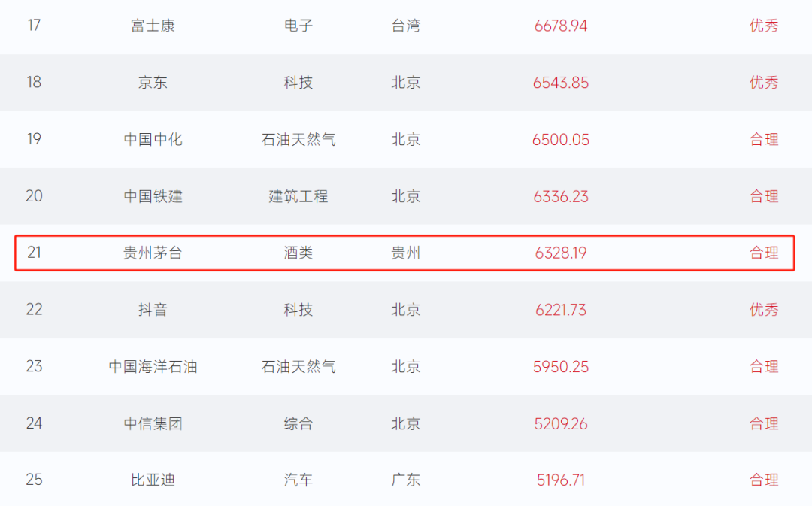Viewport: 812px width, 506px height.
Task: Click rank number 24
Action: 34,423
